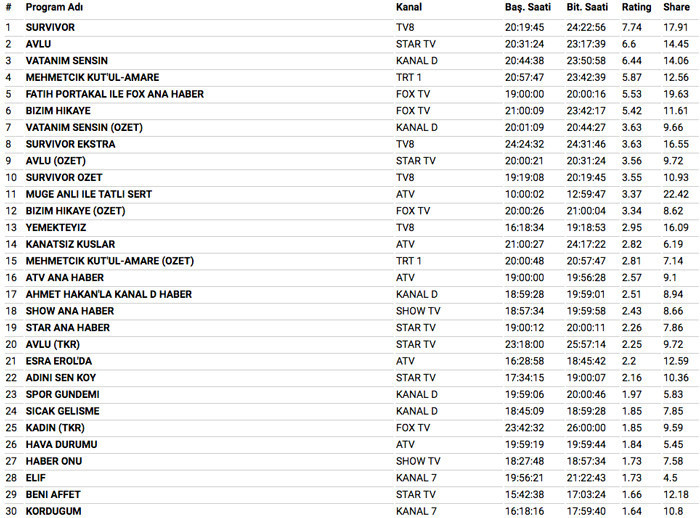
Task: Click the Baş. Saati column header
Action: tap(525, 7)
